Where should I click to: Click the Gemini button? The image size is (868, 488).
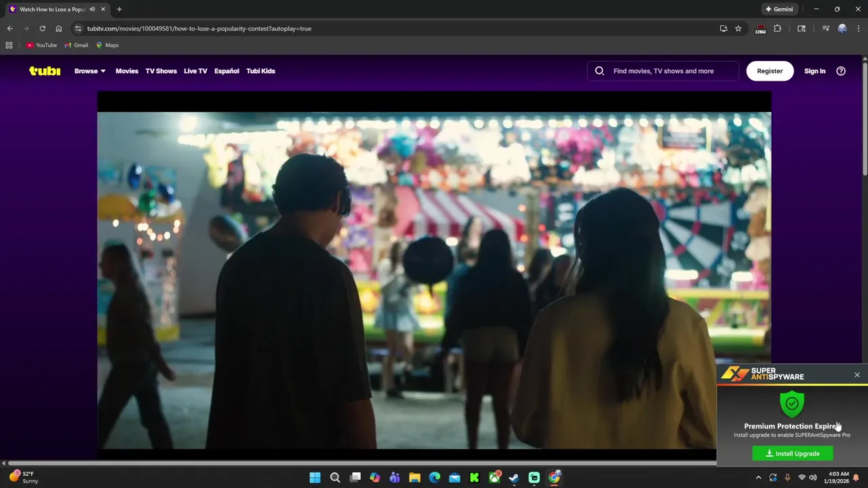779,9
